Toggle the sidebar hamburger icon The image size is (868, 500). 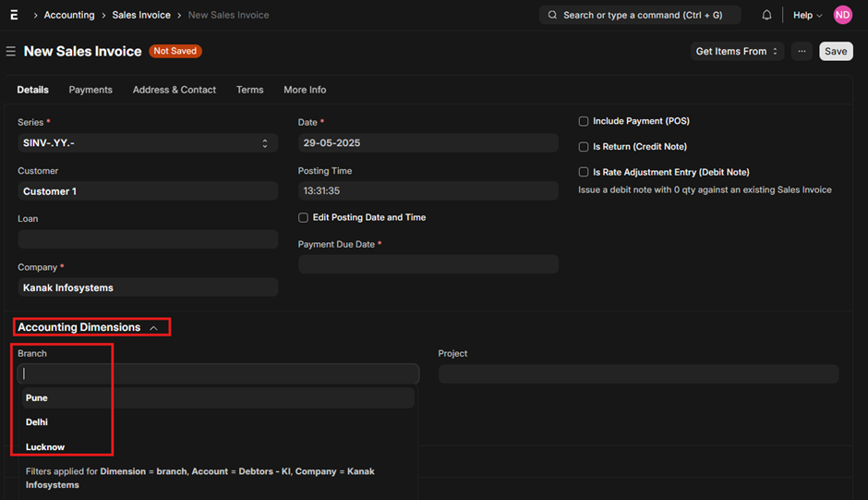(x=10, y=51)
